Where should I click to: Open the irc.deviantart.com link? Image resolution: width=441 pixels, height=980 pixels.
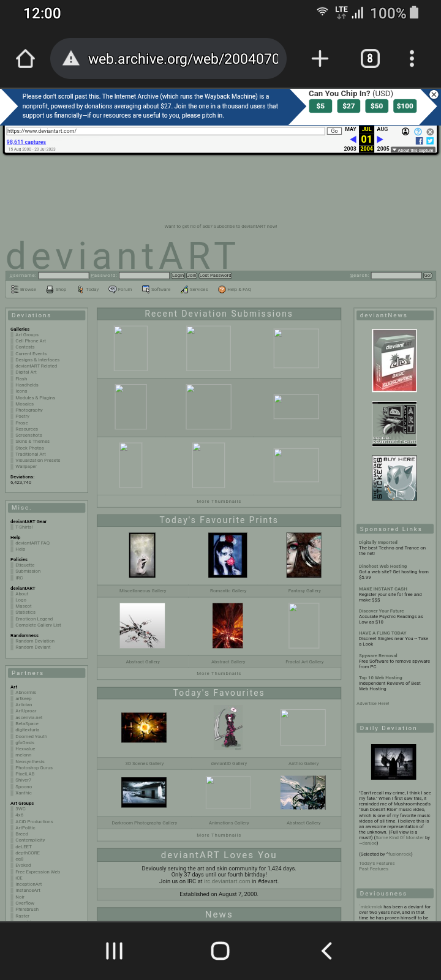(x=227, y=881)
